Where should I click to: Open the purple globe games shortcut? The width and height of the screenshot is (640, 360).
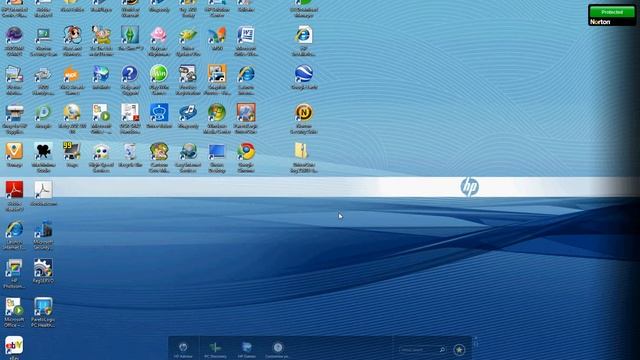coord(14,36)
